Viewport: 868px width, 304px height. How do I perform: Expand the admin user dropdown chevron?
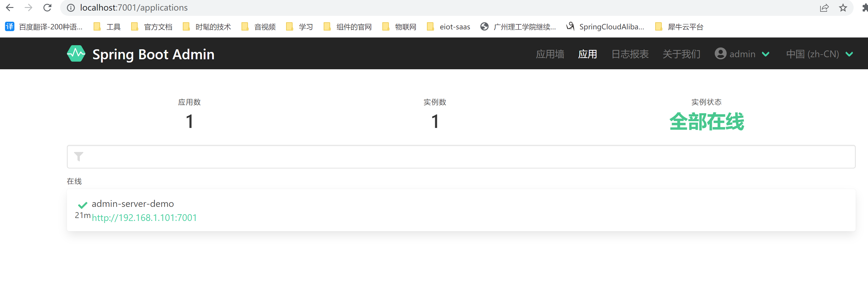766,54
